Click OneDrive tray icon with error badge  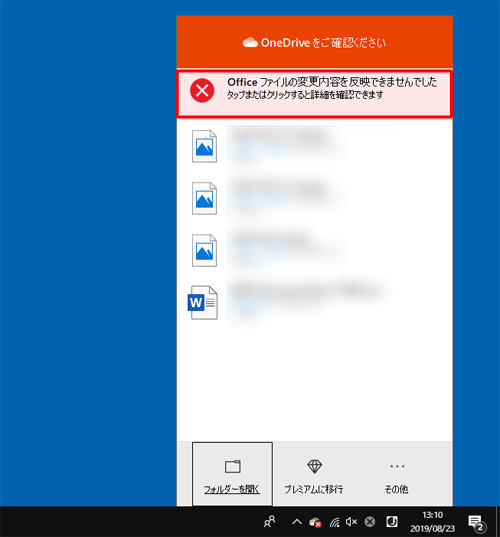[315, 522]
